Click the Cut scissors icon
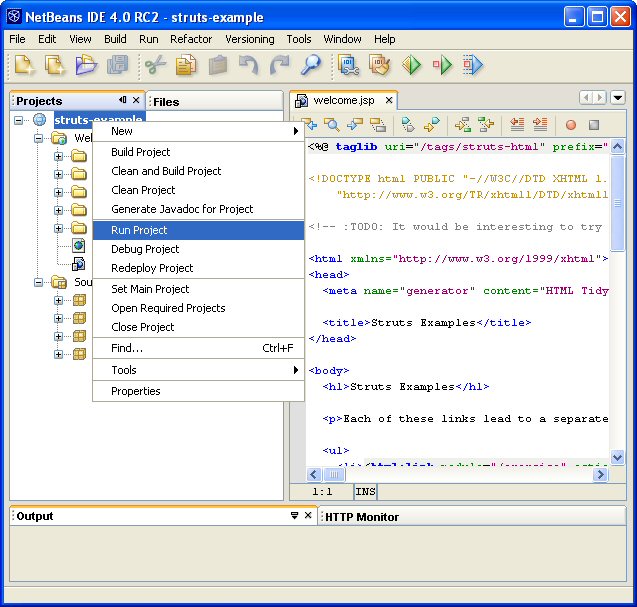This screenshot has width=637, height=607. (x=153, y=66)
